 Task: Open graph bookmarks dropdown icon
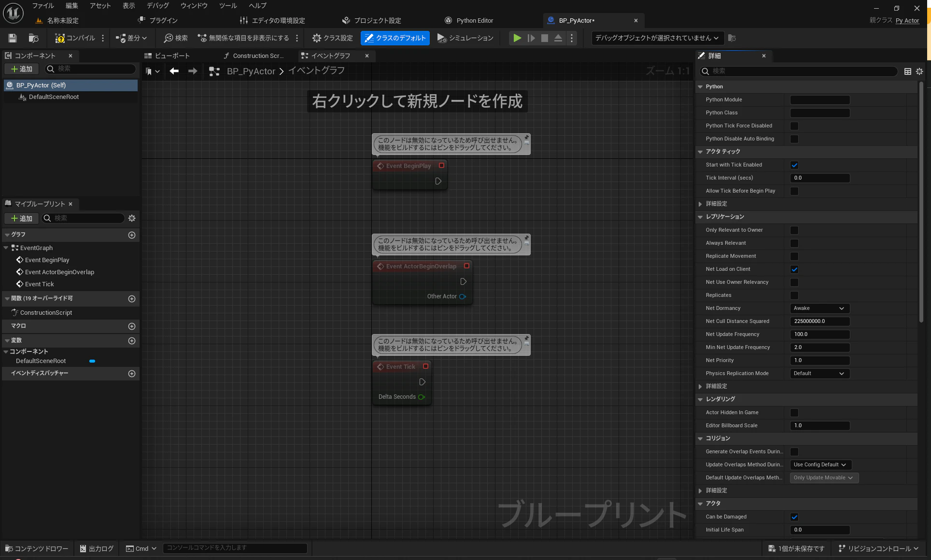[x=153, y=71]
